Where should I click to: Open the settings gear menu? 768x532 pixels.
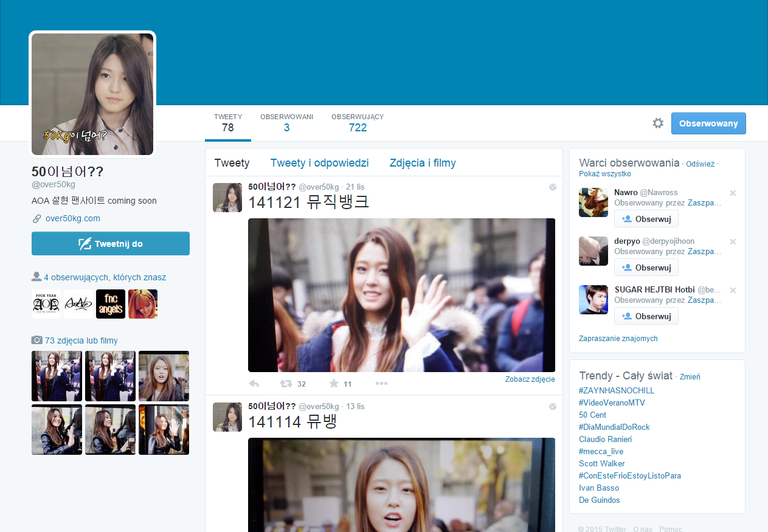[x=658, y=123]
